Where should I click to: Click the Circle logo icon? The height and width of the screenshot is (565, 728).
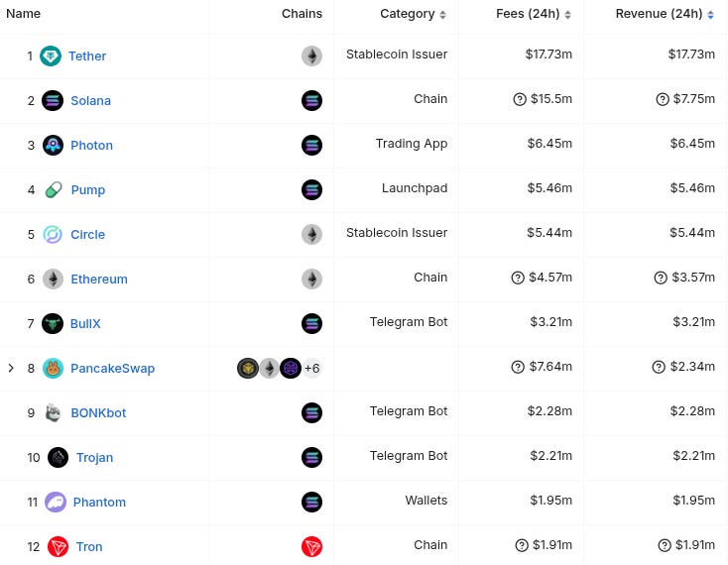point(53,234)
